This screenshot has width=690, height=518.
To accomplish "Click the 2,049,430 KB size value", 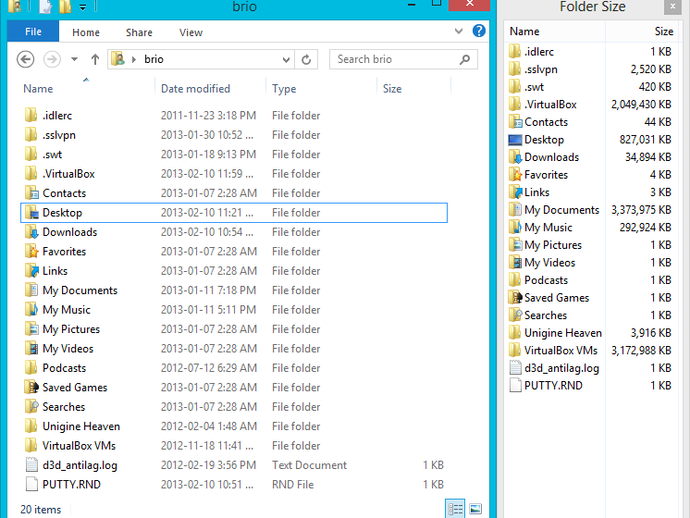I will coord(641,104).
